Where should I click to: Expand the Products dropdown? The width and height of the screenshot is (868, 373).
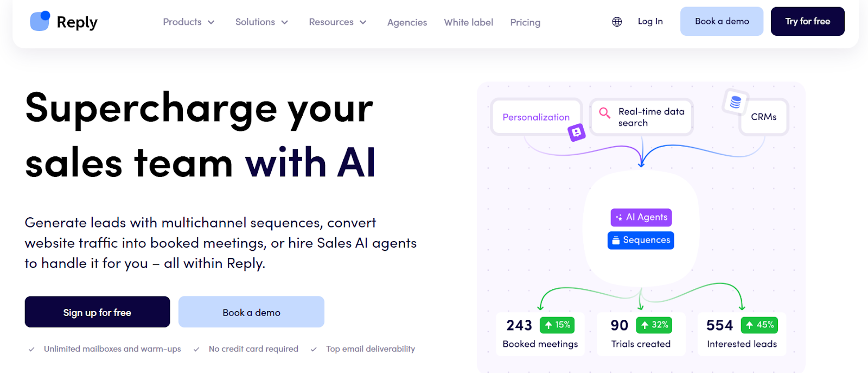click(188, 22)
